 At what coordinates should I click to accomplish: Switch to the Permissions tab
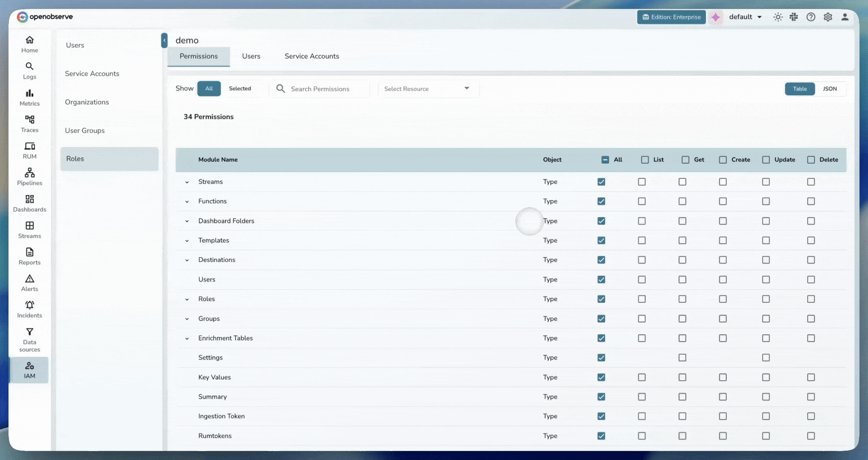[199, 56]
